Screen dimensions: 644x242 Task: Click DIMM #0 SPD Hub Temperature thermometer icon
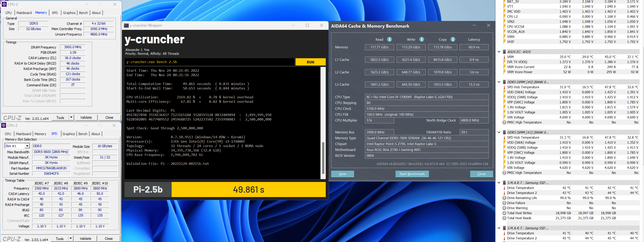(504, 87)
